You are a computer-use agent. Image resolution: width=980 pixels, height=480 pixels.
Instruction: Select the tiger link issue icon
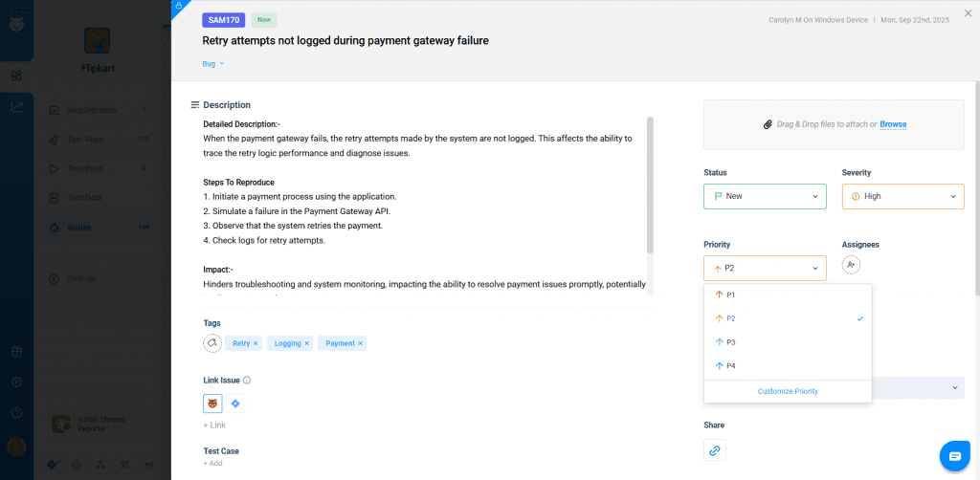[212, 404]
